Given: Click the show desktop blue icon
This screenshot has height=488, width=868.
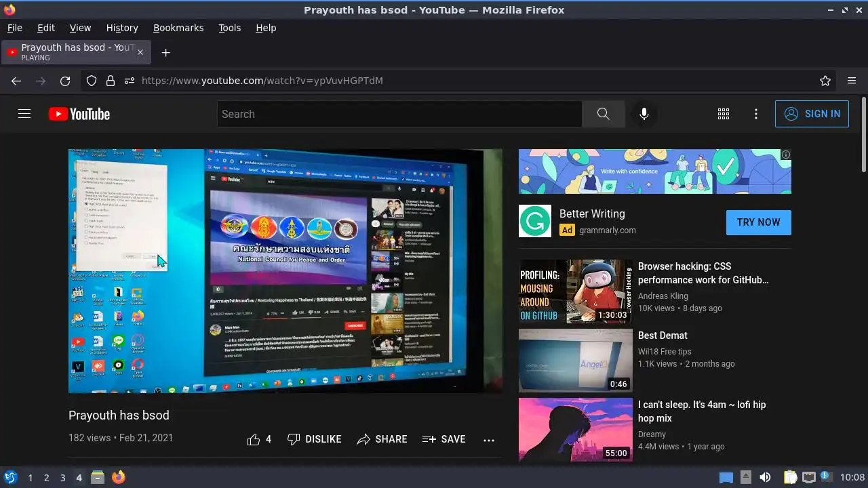Looking at the screenshot, I should tap(726, 477).
